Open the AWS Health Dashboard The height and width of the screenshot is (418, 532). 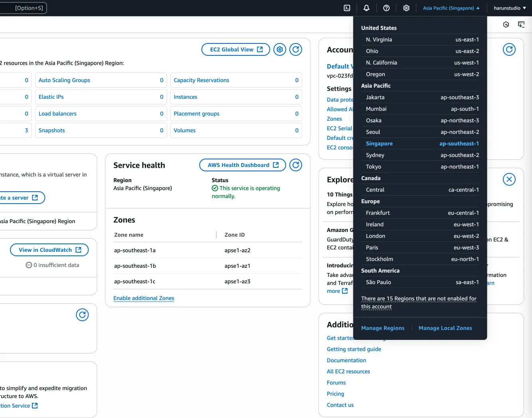(242, 165)
